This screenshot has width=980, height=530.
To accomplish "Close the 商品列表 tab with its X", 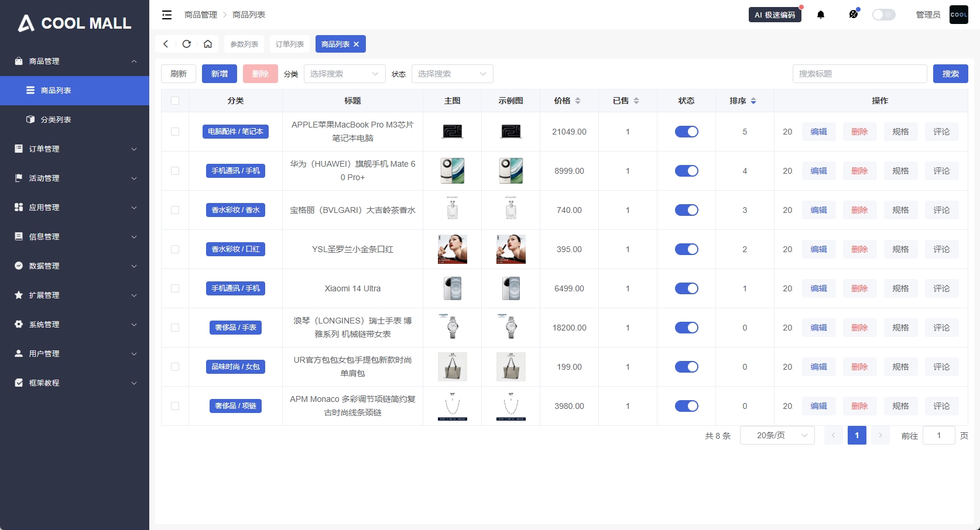I will tap(356, 44).
